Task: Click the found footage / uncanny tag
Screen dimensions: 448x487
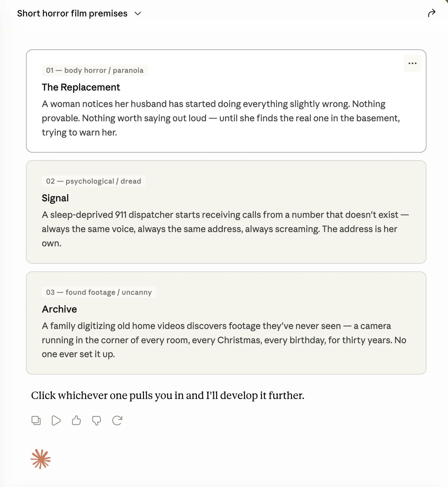Action: click(99, 292)
